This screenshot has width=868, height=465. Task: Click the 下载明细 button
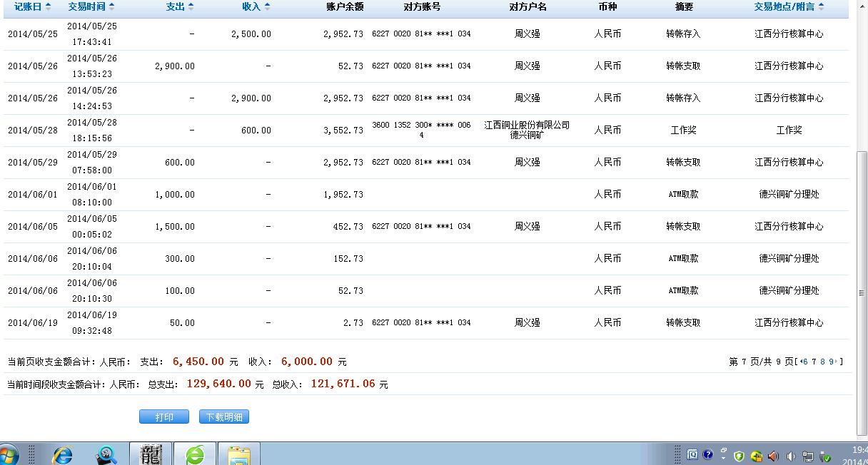(x=224, y=417)
